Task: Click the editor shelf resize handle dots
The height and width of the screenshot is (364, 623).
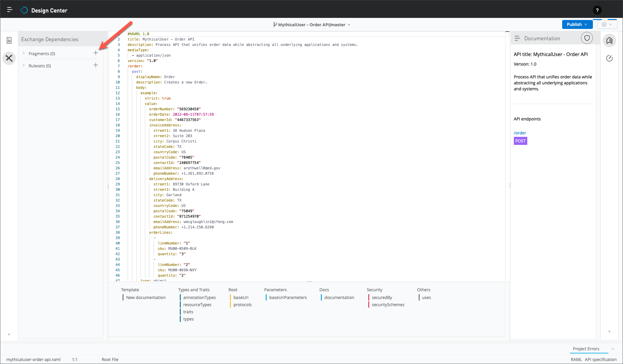Action: [x=309, y=281]
